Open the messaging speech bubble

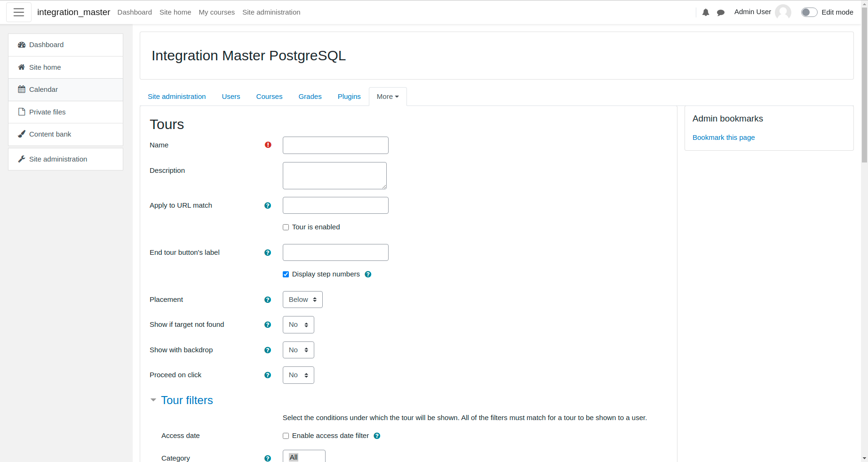coord(721,13)
